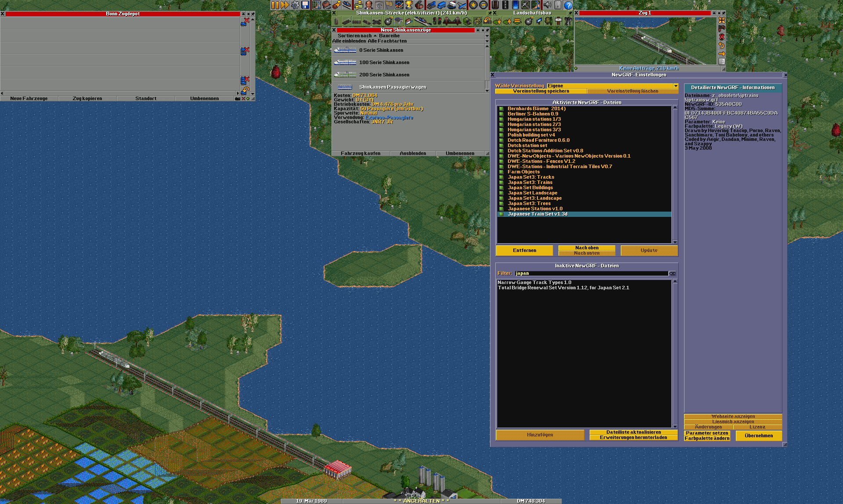Select Narrow Gauge Track Types 1.0 entry
The width and height of the screenshot is (843, 504).
click(534, 283)
